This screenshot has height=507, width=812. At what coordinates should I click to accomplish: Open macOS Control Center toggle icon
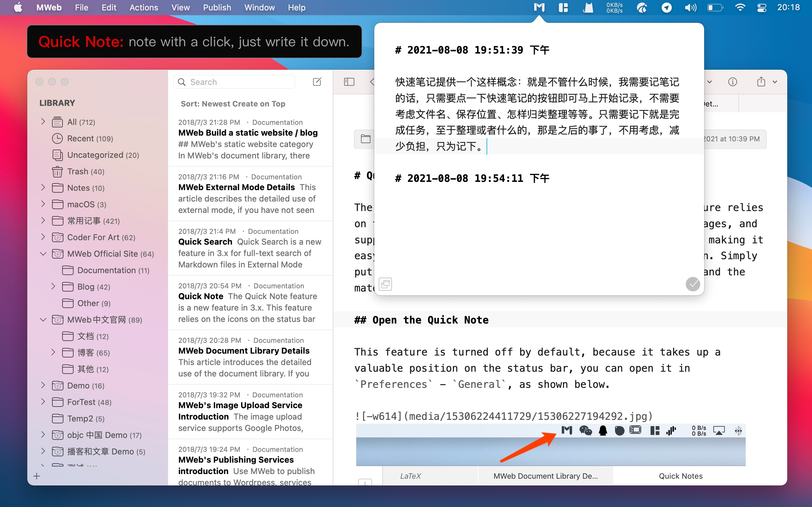[761, 7]
